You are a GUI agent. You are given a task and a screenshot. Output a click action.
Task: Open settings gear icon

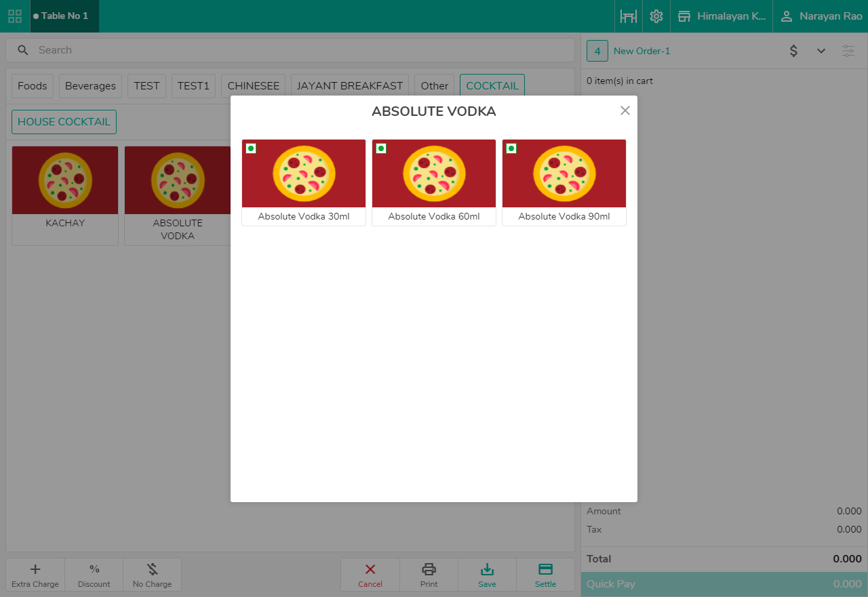pyautogui.click(x=656, y=16)
